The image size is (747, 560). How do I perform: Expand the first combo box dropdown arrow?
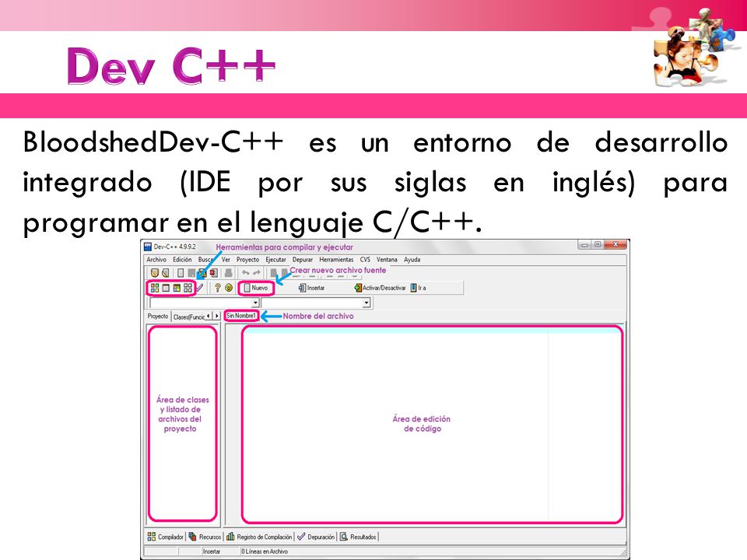[255, 303]
